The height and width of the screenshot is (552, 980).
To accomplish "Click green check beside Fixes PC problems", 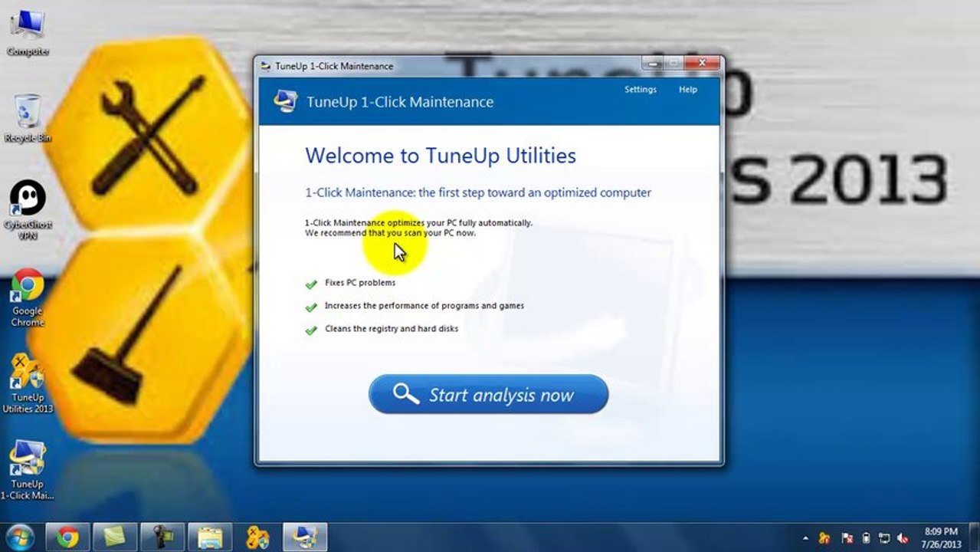I will 311,284.
